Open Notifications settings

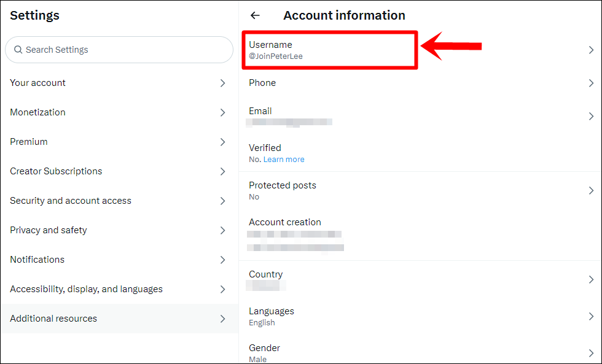[x=117, y=259]
